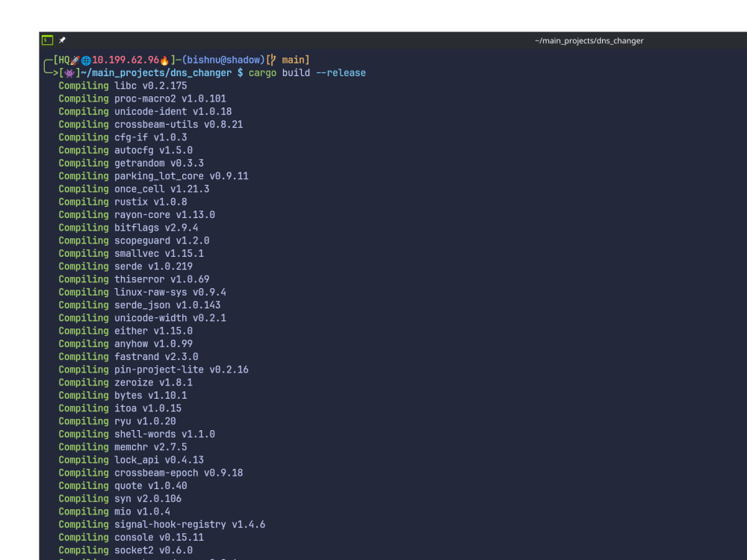Click the terminal icon in title bar
Viewport: 747px width, 560px height.
pyautogui.click(x=47, y=40)
